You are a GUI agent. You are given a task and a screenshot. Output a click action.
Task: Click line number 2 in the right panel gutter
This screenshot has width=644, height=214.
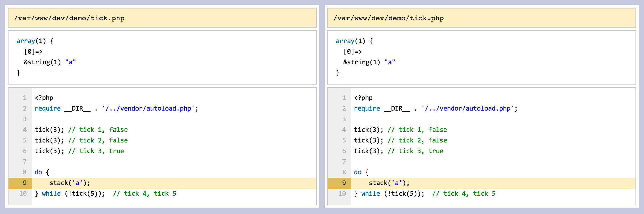pyautogui.click(x=344, y=108)
